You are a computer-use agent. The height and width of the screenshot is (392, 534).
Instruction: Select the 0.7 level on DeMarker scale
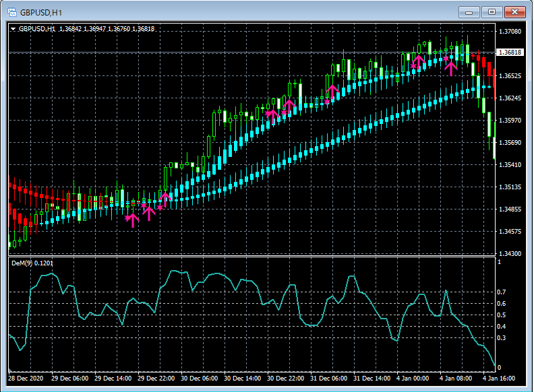click(501, 293)
